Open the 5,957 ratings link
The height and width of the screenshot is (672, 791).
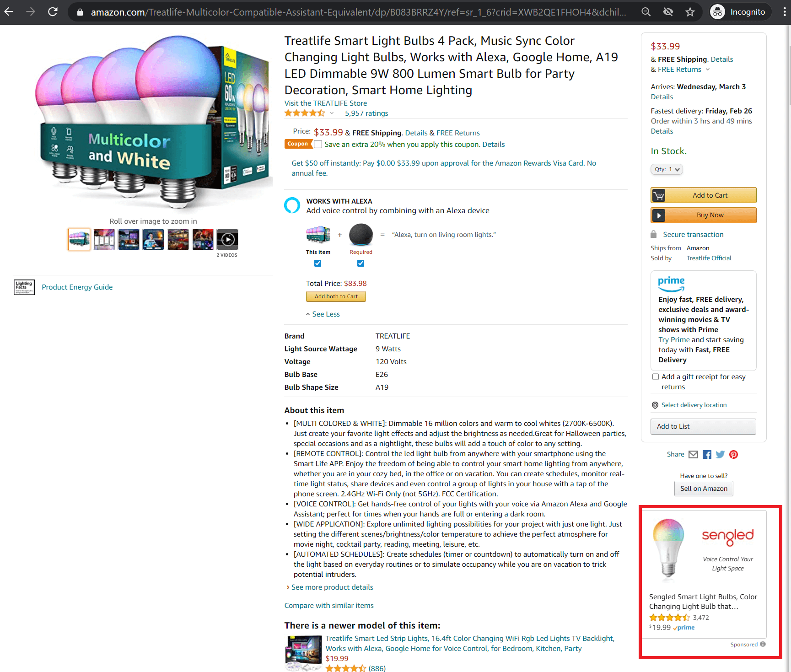click(366, 113)
